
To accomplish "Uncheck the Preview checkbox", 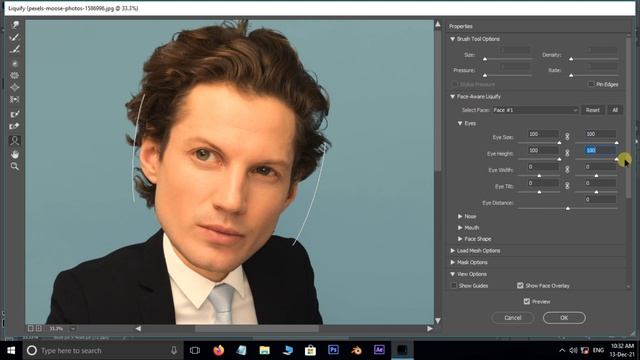I will pos(527,301).
